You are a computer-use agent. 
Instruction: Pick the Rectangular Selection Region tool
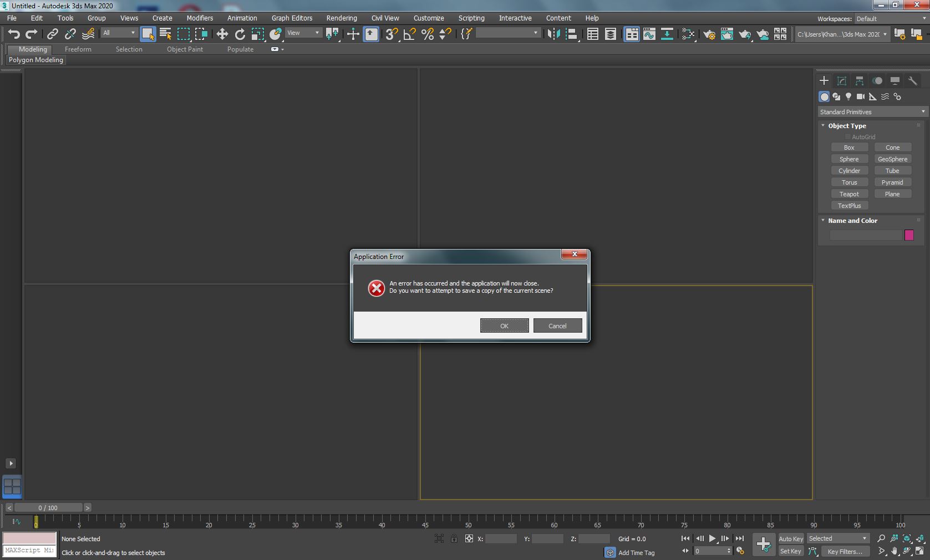pos(183,34)
